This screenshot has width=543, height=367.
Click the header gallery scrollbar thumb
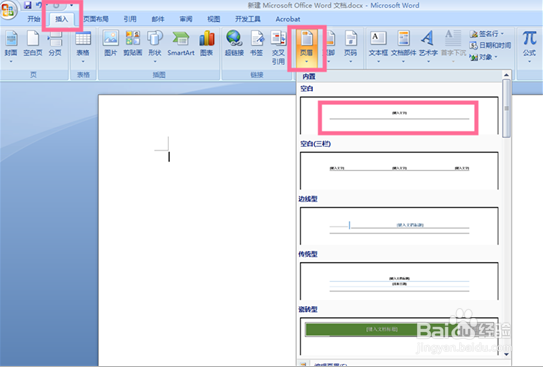coord(506,108)
